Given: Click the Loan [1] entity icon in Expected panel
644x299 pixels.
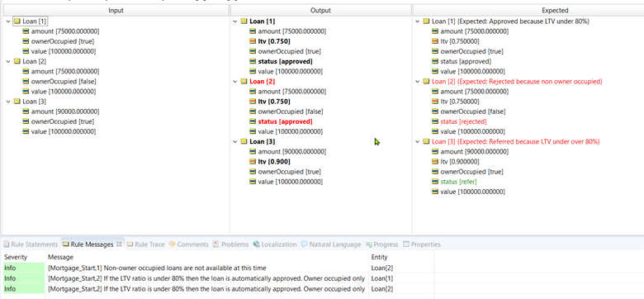Looking at the screenshot, I should click(x=426, y=21).
